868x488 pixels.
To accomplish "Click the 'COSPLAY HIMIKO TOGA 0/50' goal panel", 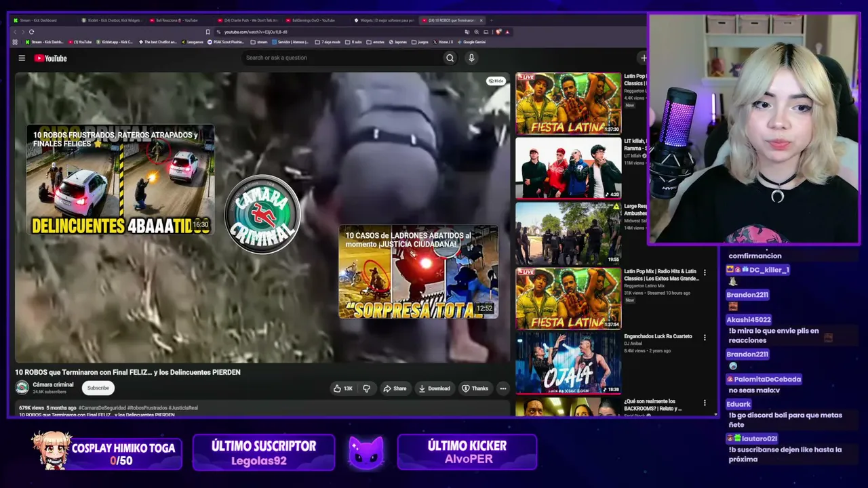I will (x=106, y=451).
